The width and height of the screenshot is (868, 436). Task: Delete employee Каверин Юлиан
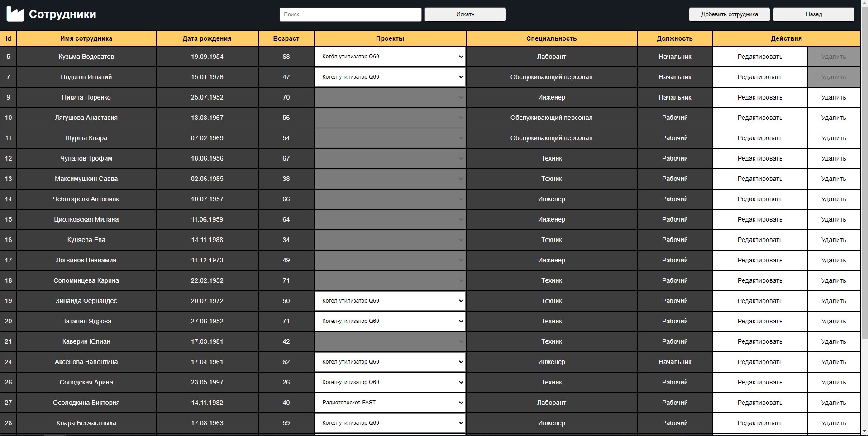[834, 342]
